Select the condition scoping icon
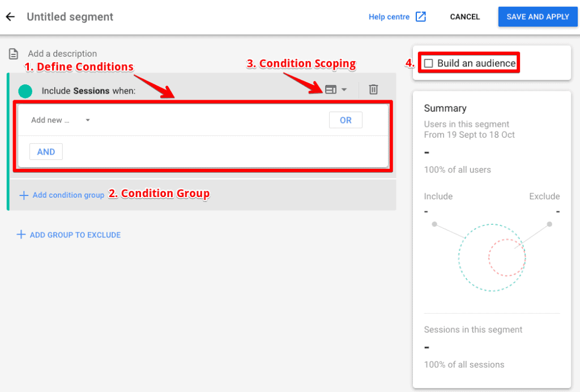The height and width of the screenshot is (392, 580). [330, 89]
